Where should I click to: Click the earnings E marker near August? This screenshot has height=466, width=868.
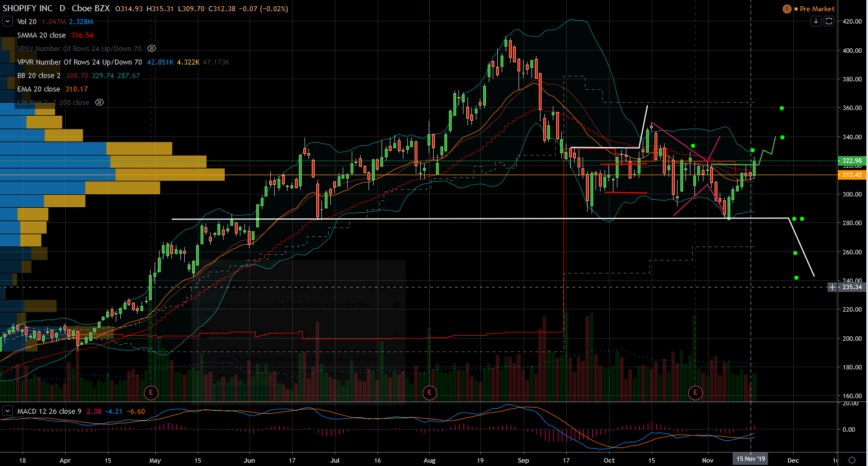(430, 392)
